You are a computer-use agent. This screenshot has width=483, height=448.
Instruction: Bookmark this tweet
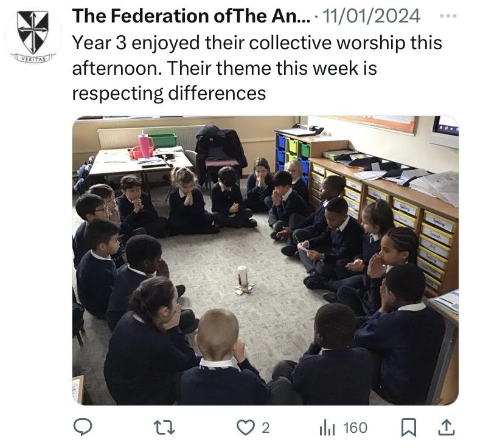(x=409, y=428)
